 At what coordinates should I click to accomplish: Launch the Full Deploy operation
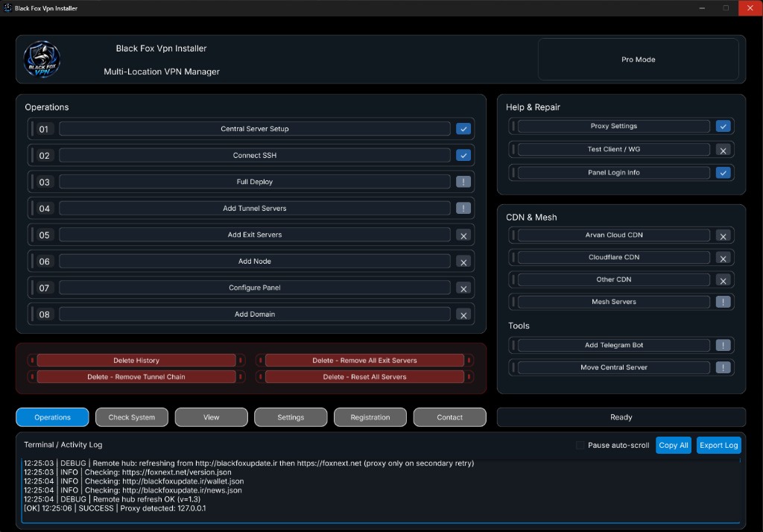click(x=255, y=182)
